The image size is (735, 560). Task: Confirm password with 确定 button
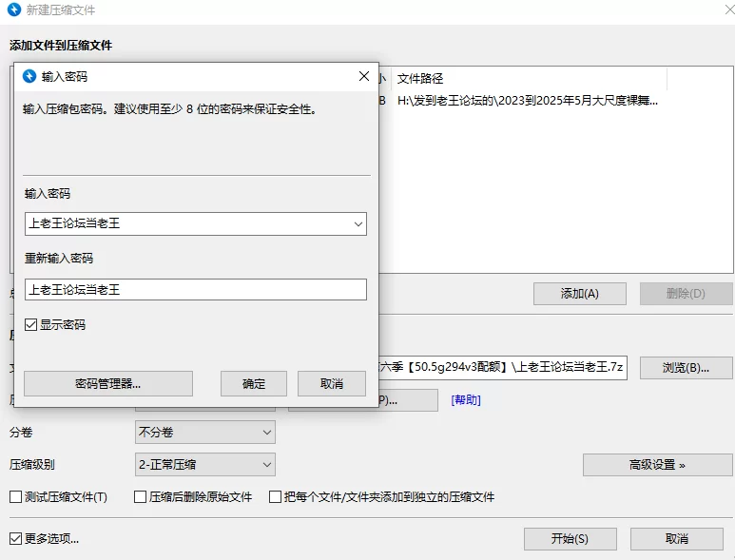[x=254, y=384]
